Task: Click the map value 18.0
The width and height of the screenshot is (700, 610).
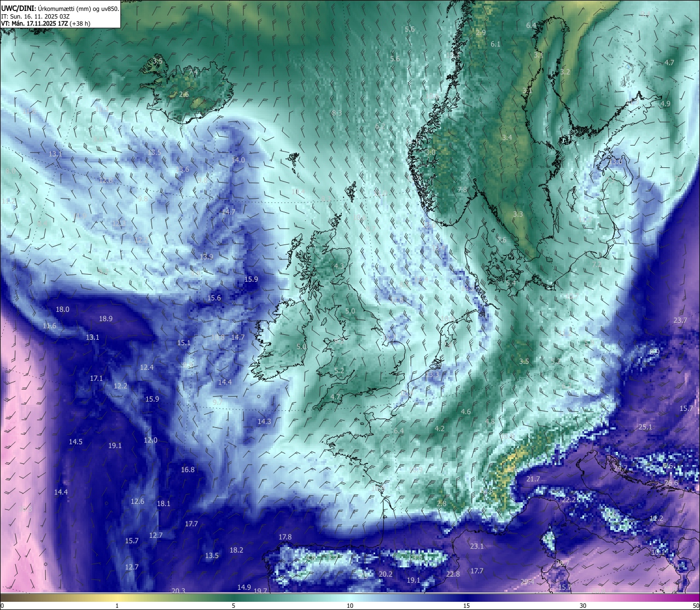Action: pyautogui.click(x=63, y=309)
